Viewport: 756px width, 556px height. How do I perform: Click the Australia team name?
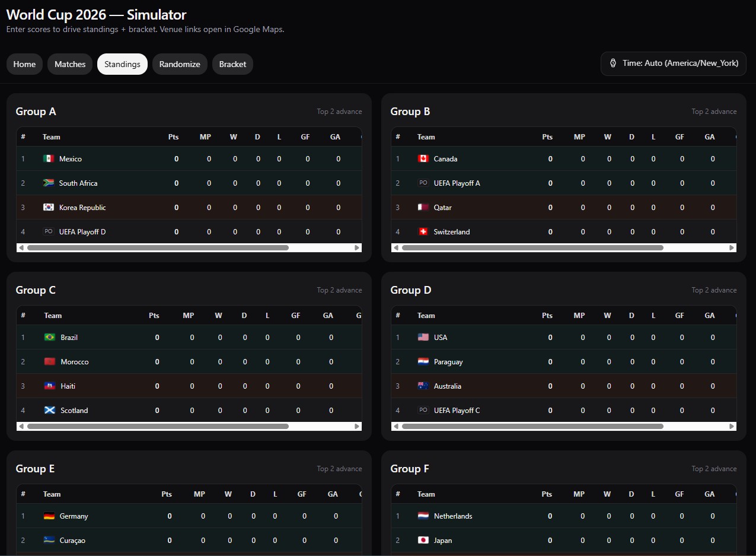pyautogui.click(x=447, y=386)
